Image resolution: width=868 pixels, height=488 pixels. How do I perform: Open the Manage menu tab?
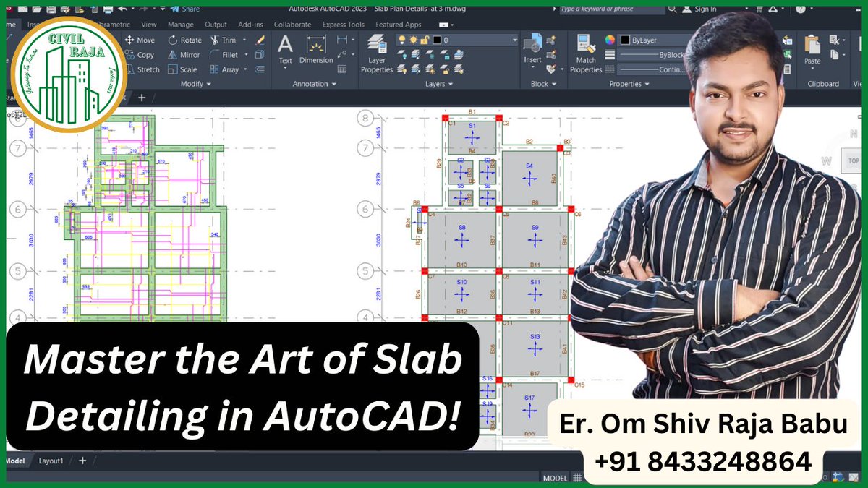click(180, 24)
